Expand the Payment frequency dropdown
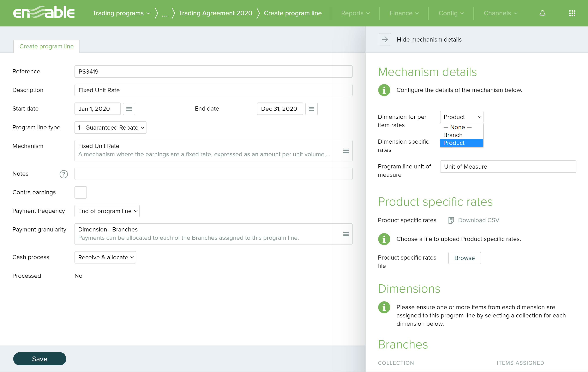This screenshot has height=372, width=588. pos(107,211)
